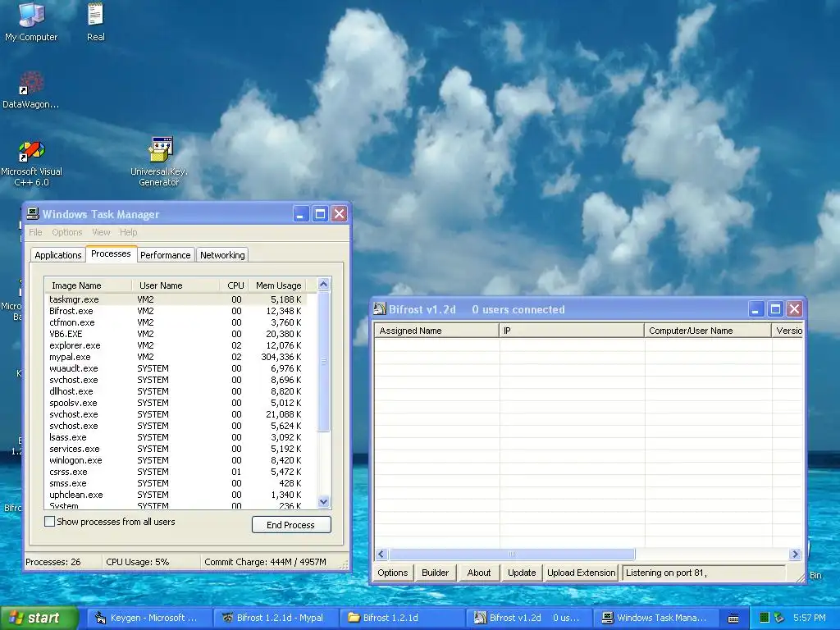
Task: Select the ctfmon.exe process row
Action: tap(176, 322)
